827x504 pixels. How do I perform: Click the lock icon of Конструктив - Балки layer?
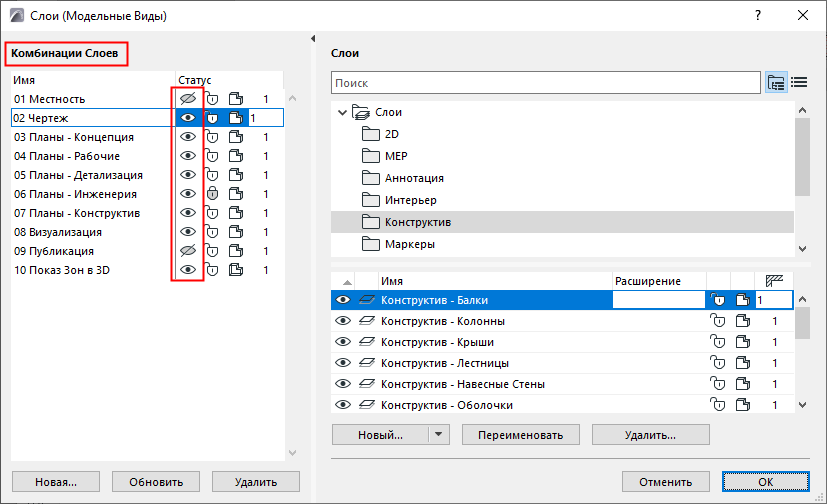[716, 300]
